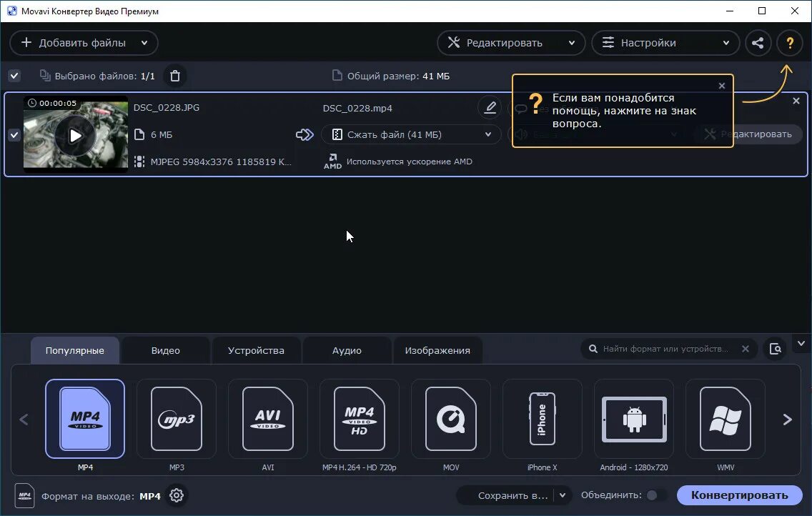Viewport: 812px width, 516px height.
Task: Click Общий размер: 41 МБ text
Action: tap(398, 76)
